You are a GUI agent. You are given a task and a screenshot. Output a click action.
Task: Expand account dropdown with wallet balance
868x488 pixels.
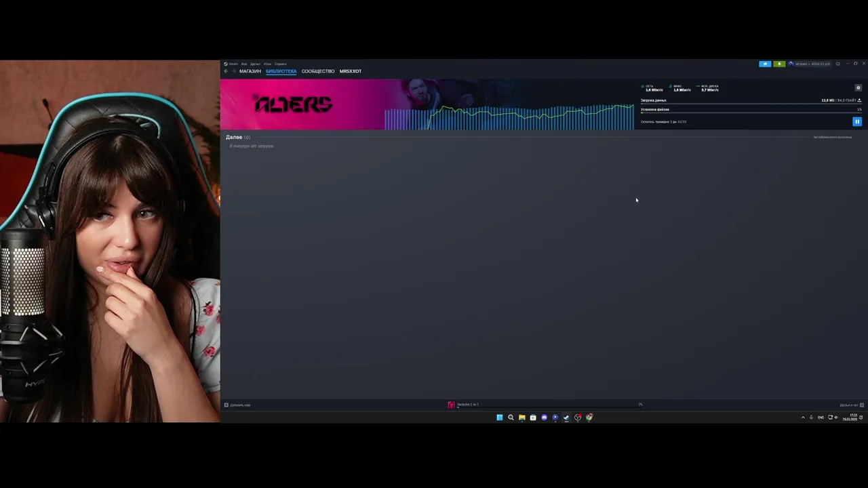pyautogui.click(x=810, y=64)
